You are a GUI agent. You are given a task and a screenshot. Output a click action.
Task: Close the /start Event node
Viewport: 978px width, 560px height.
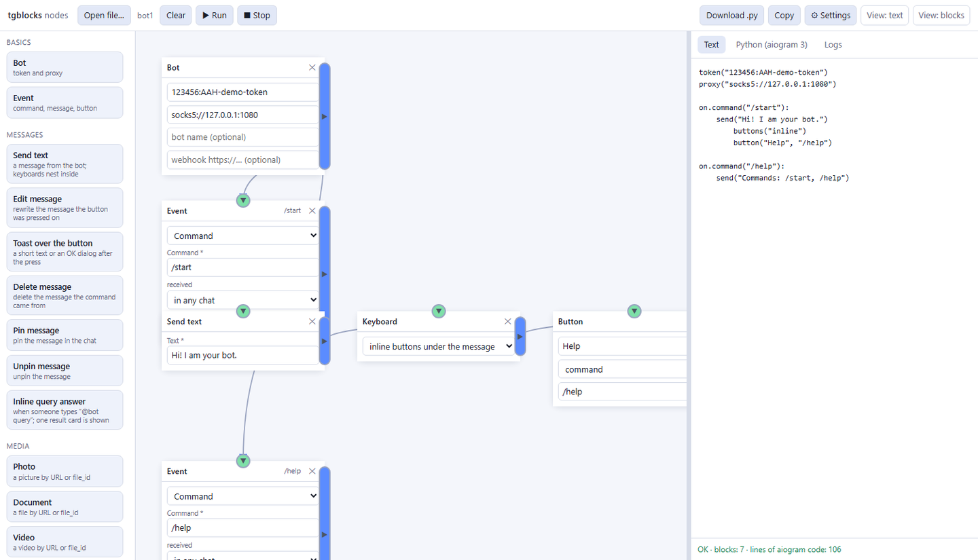coord(312,210)
